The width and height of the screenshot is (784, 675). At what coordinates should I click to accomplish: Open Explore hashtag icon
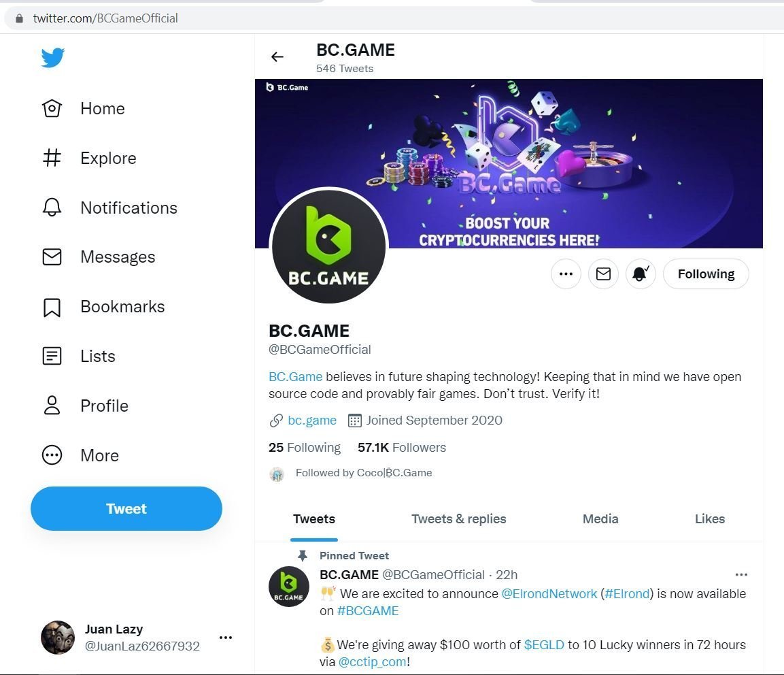click(x=52, y=159)
